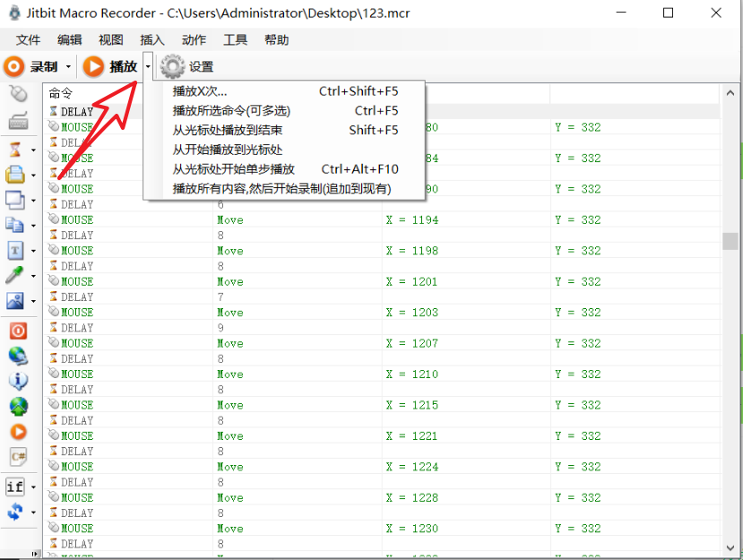Click the vertical scrollbar thumb

[730, 241]
